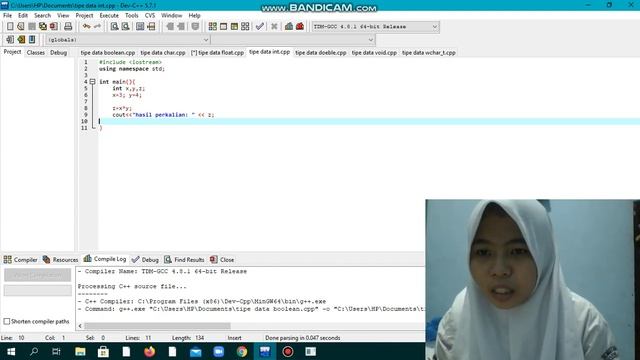Viewport: 640px width, 360px height.
Task: Click the Insert icon in second toolbar row
Action: point(10,40)
